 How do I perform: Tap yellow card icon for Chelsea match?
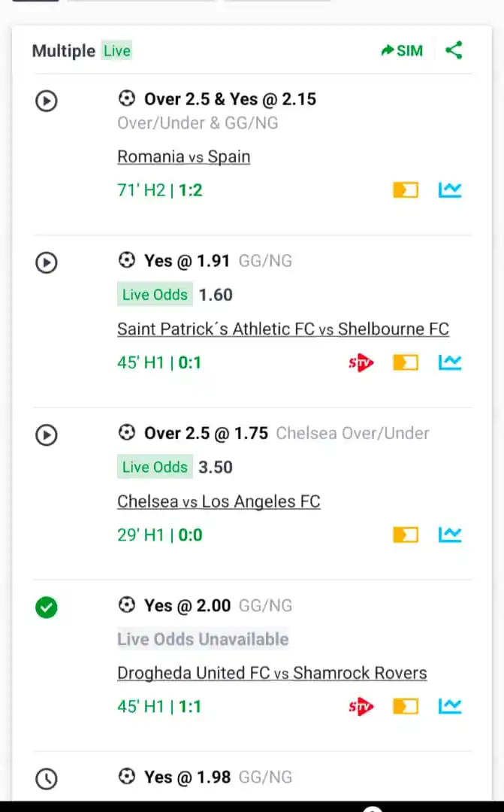405,535
